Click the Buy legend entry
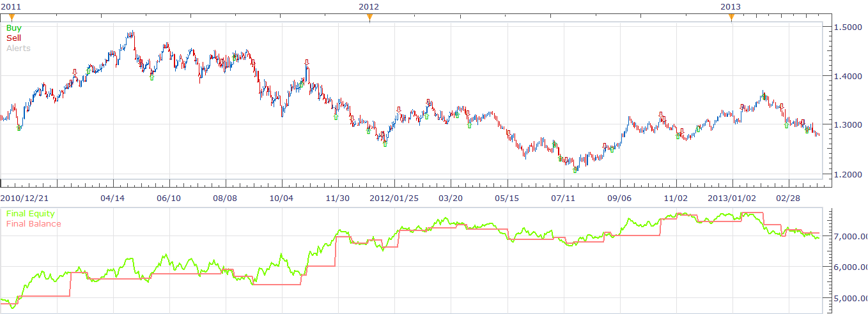Screen dimensions: 868x314 tap(13, 28)
